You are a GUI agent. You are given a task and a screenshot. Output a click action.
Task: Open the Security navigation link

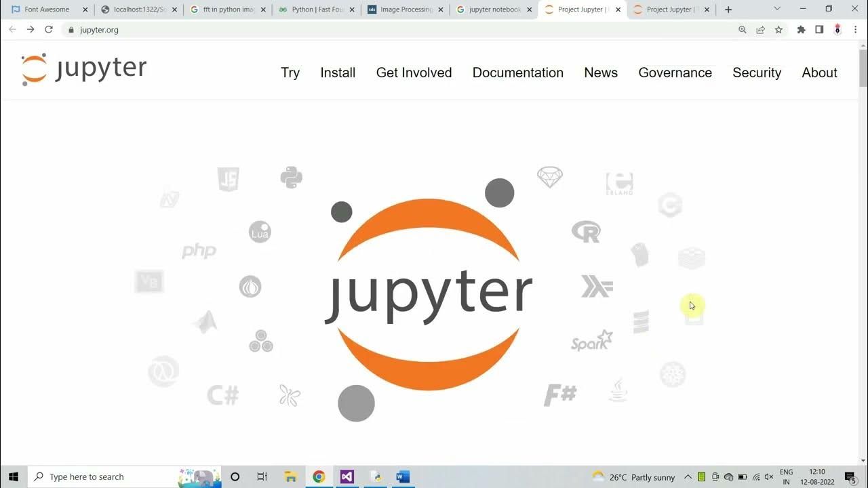[x=757, y=73]
